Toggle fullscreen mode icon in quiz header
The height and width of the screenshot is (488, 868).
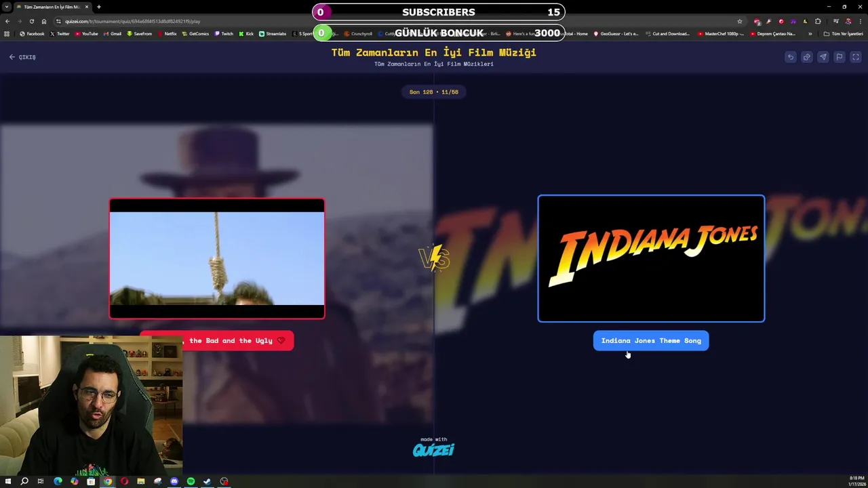[856, 57]
